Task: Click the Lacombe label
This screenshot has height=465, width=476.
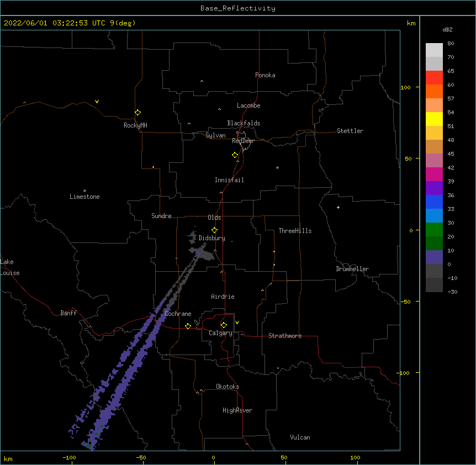Action: tap(248, 105)
